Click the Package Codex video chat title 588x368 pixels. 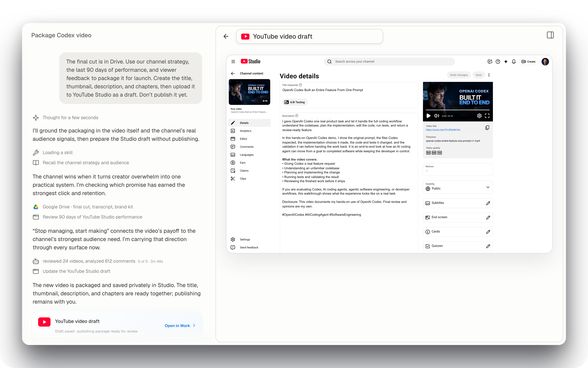(x=61, y=36)
